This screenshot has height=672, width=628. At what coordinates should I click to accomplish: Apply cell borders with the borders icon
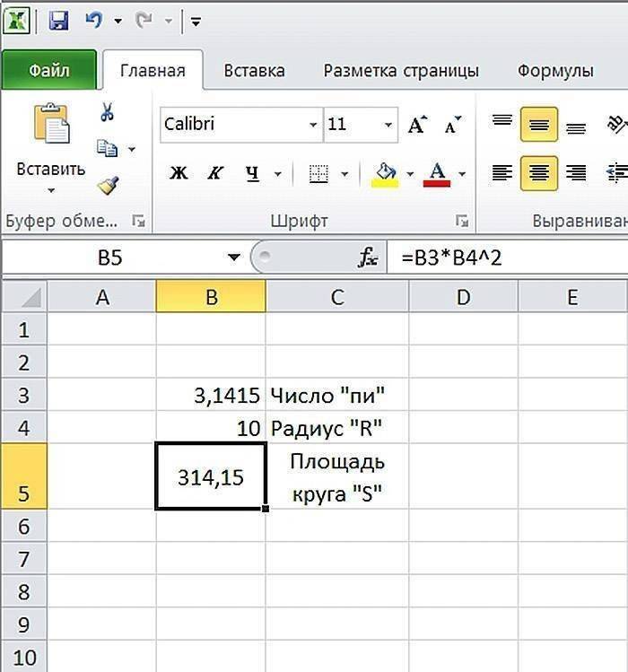318,174
